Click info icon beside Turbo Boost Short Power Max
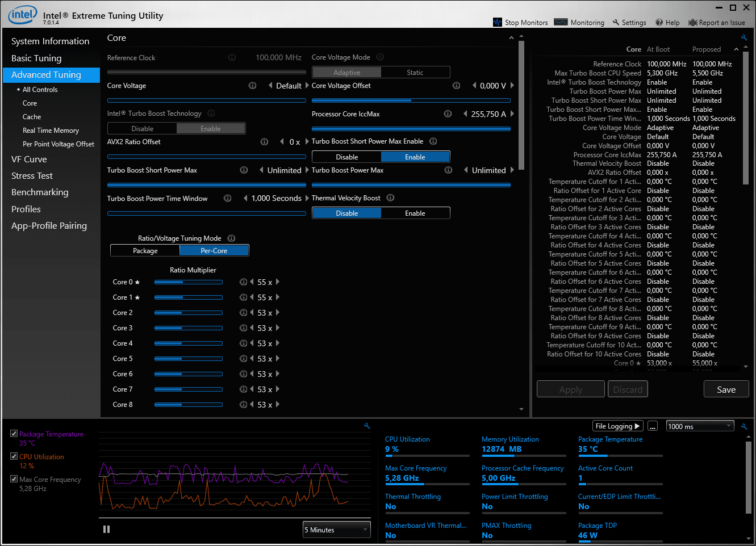 click(244, 170)
